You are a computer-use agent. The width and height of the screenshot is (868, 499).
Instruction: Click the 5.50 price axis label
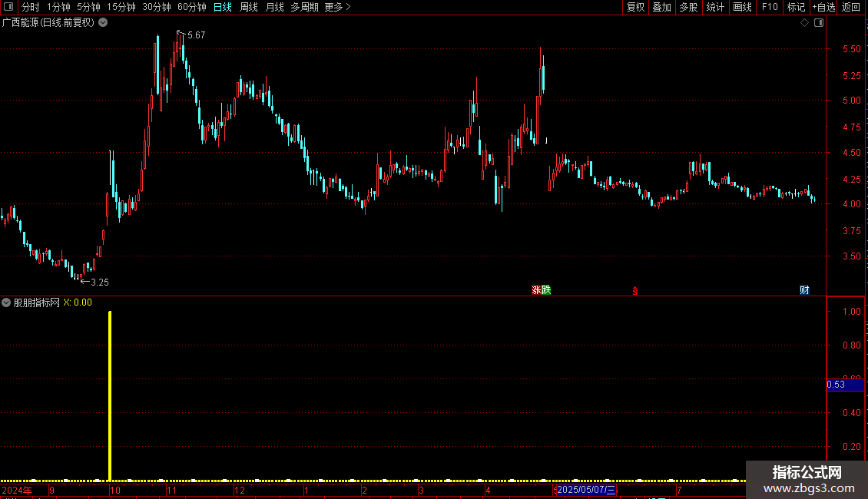tap(851, 48)
